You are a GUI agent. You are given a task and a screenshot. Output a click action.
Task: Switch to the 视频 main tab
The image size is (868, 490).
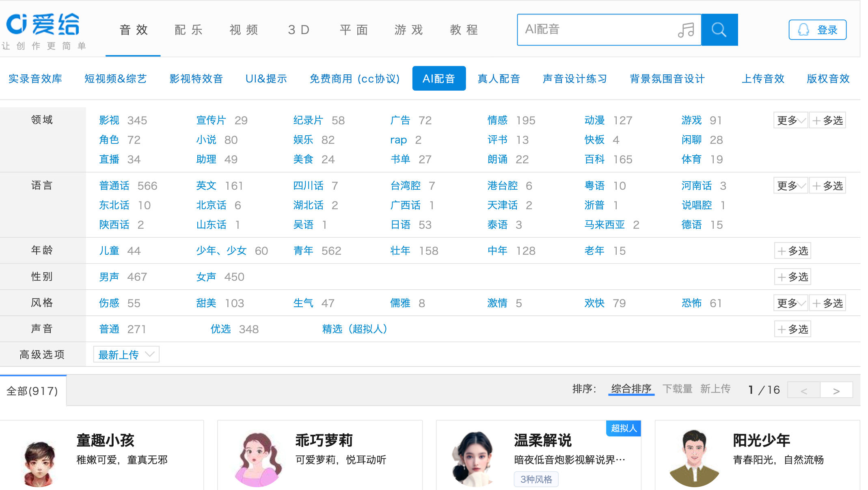tap(244, 30)
